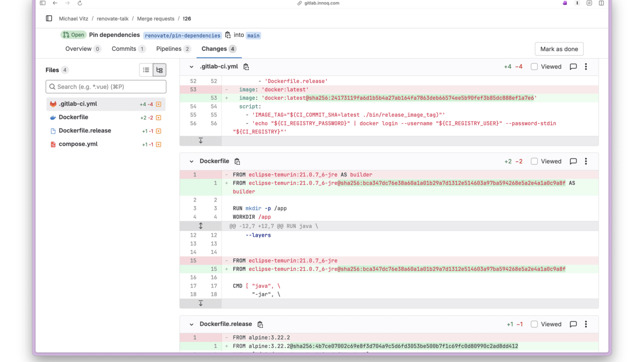Open the purple browser extension icon
The width and height of the screenshot is (644, 362).
[x=565, y=3]
